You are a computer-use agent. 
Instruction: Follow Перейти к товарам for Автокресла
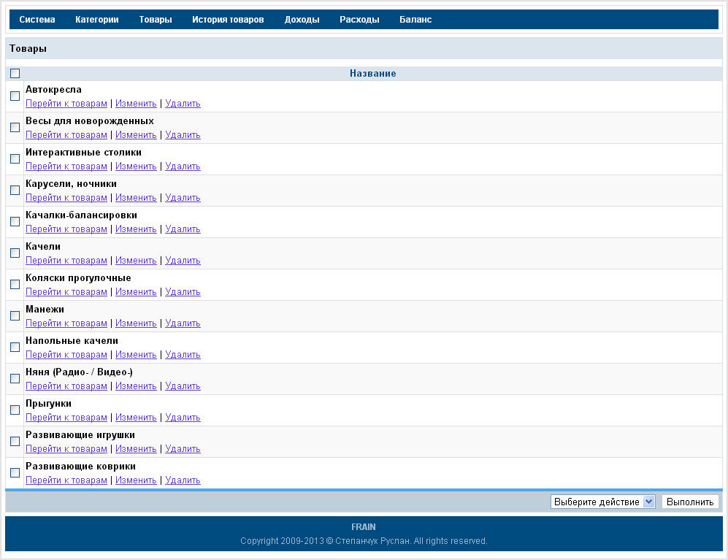click(66, 104)
